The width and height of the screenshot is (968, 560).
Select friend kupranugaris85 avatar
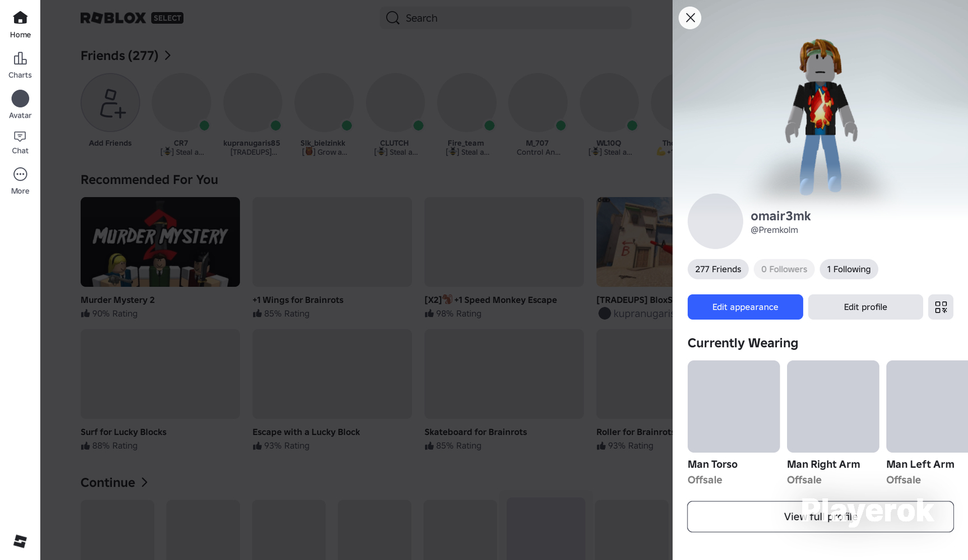point(253,102)
